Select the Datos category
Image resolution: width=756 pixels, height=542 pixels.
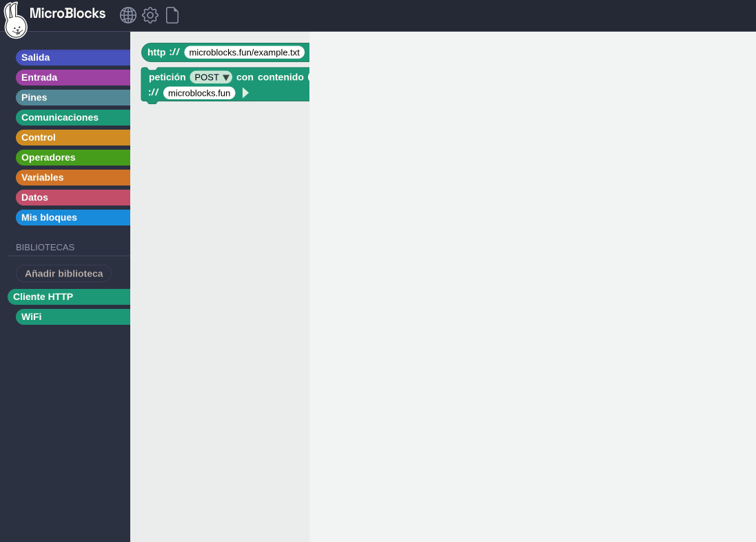tap(73, 197)
